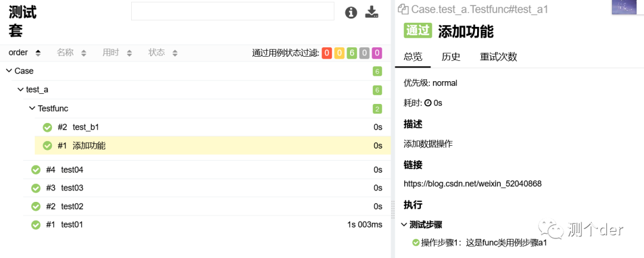Collapse the test_a tree node
Screen dimensions: 644x258
coord(20,90)
